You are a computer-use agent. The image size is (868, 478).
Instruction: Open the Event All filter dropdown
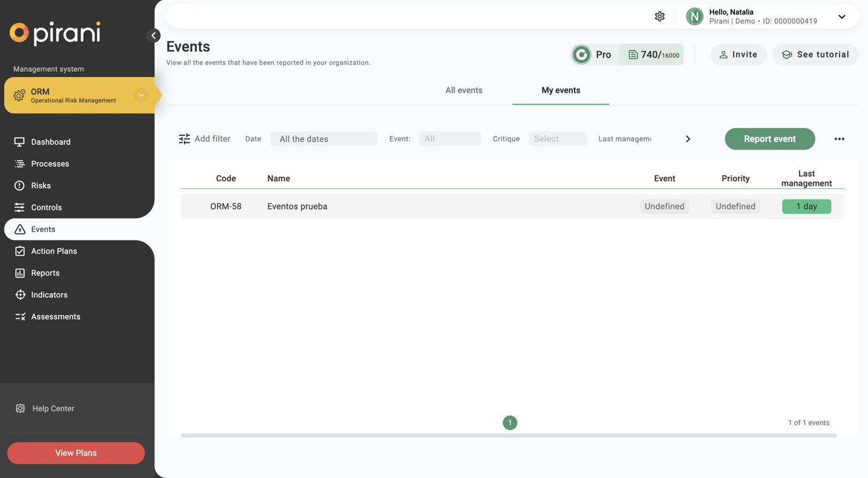pos(450,139)
